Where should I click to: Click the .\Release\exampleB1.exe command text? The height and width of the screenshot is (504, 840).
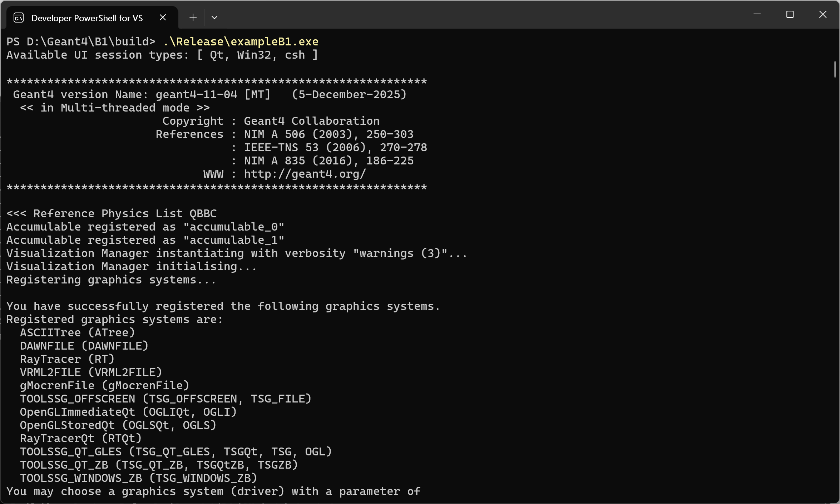point(241,42)
